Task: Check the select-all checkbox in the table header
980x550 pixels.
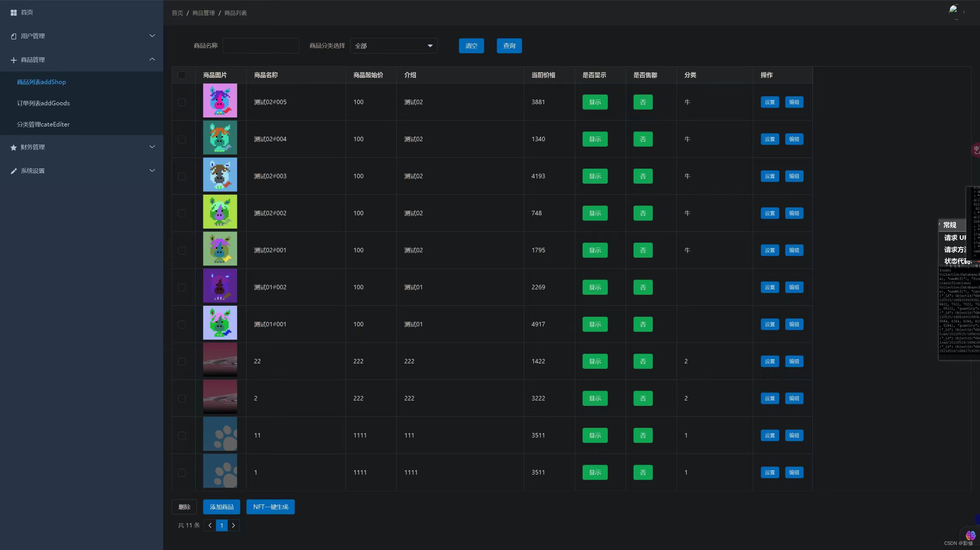Action: coord(182,75)
